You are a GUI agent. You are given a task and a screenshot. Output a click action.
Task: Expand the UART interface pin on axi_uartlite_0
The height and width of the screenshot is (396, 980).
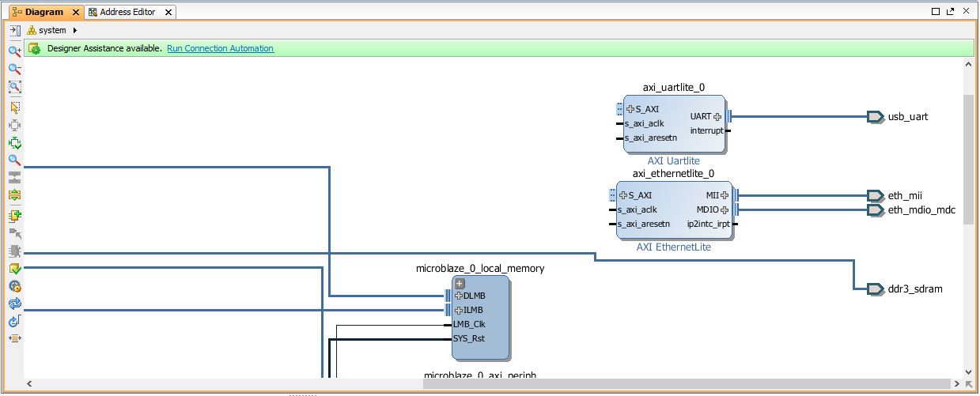(718, 116)
